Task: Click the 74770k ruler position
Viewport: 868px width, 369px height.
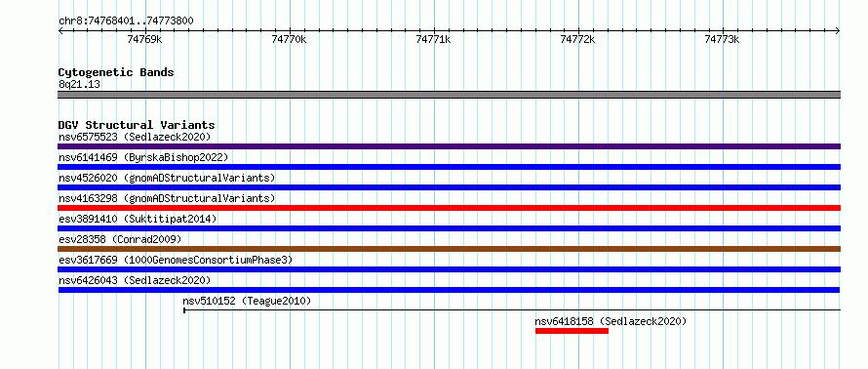Action: tap(290, 39)
